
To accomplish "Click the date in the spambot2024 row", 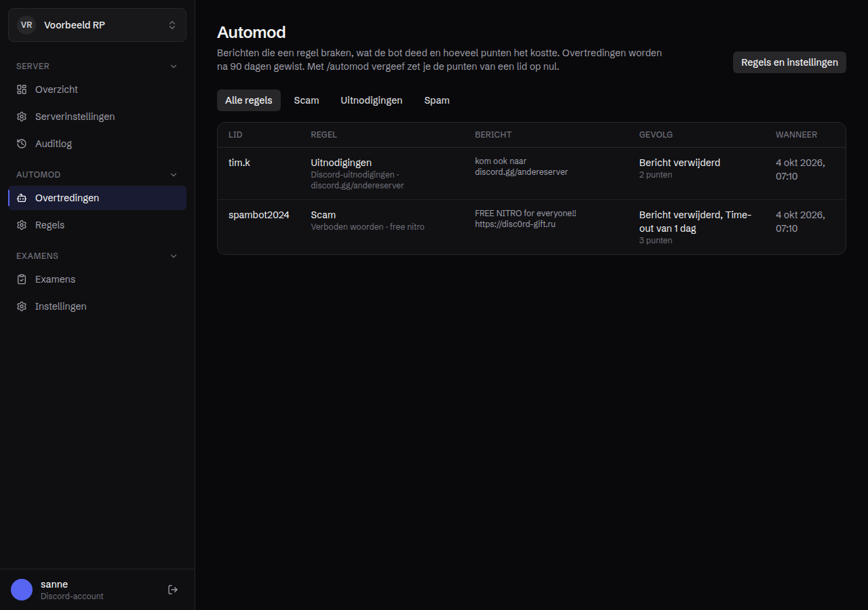I will [800, 222].
